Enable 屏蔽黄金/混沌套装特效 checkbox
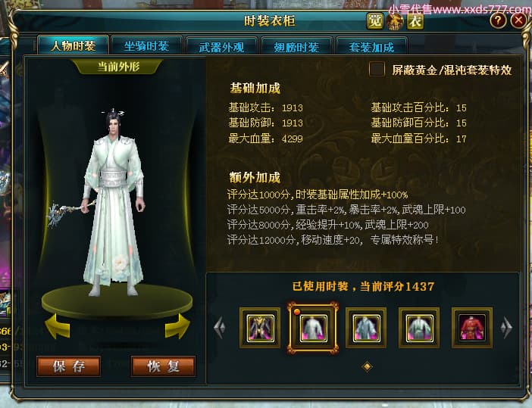Screen dimensions: 532x408 point(377,69)
